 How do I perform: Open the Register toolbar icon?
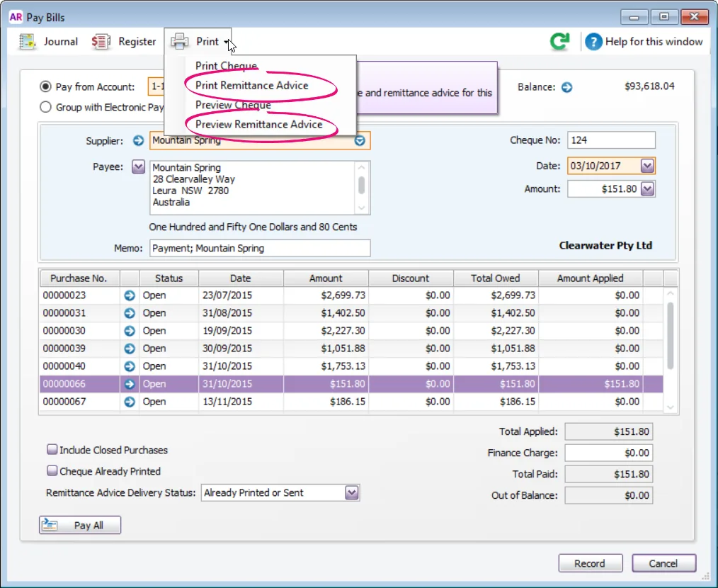101,42
